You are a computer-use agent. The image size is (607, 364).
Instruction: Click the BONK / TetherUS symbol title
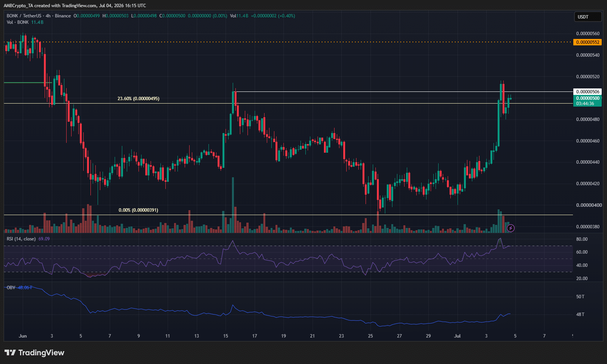click(x=24, y=16)
